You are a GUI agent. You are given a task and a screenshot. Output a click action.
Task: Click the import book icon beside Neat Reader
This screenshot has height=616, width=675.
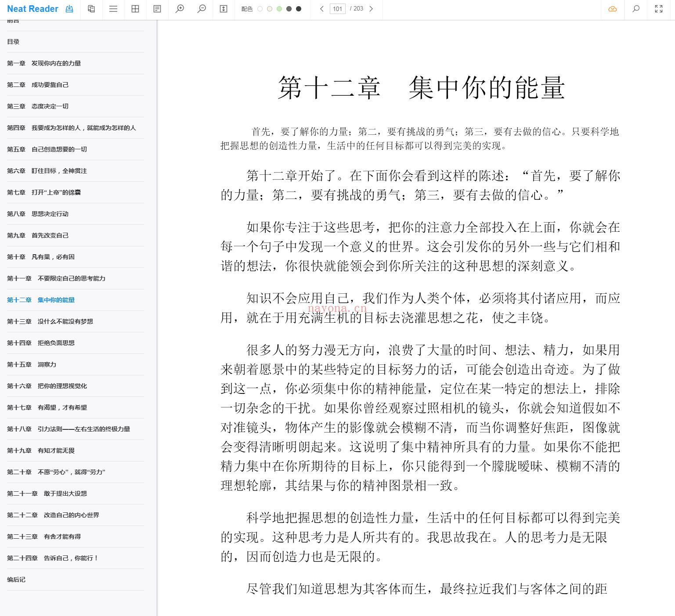point(69,9)
